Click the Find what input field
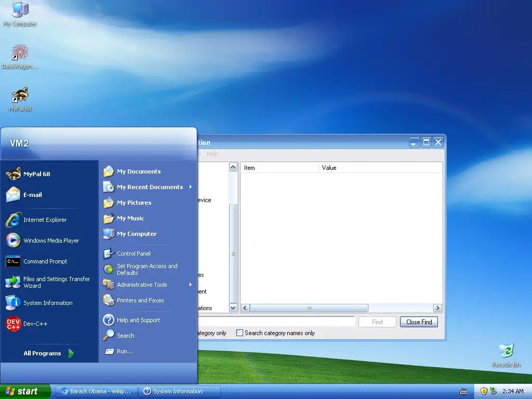Screen dimensions: 532x399 click(275, 322)
